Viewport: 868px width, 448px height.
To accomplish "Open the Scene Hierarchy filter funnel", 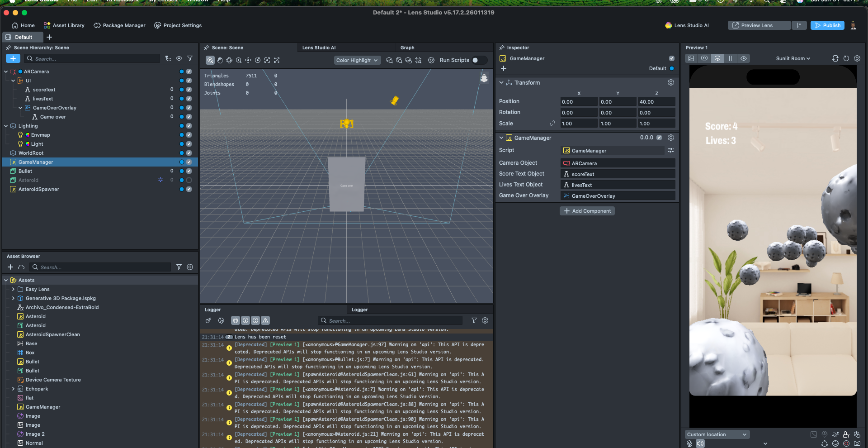I will pyautogui.click(x=190, y=58).
